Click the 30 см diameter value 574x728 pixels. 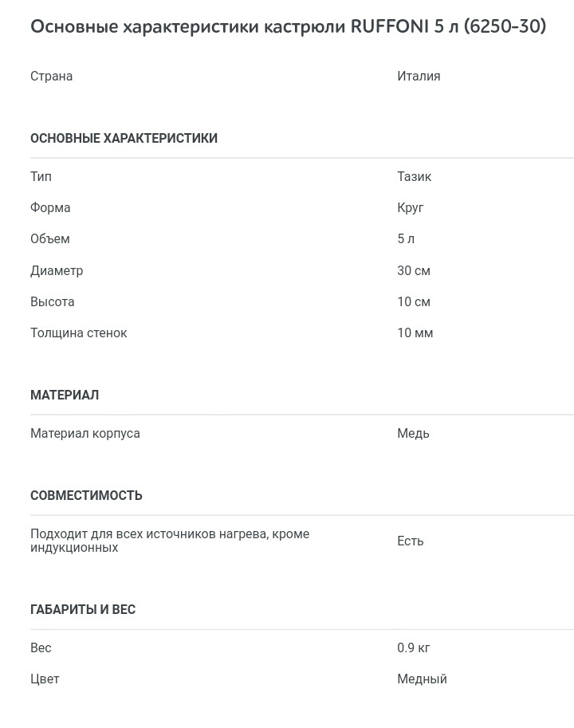tap(414, 270)
